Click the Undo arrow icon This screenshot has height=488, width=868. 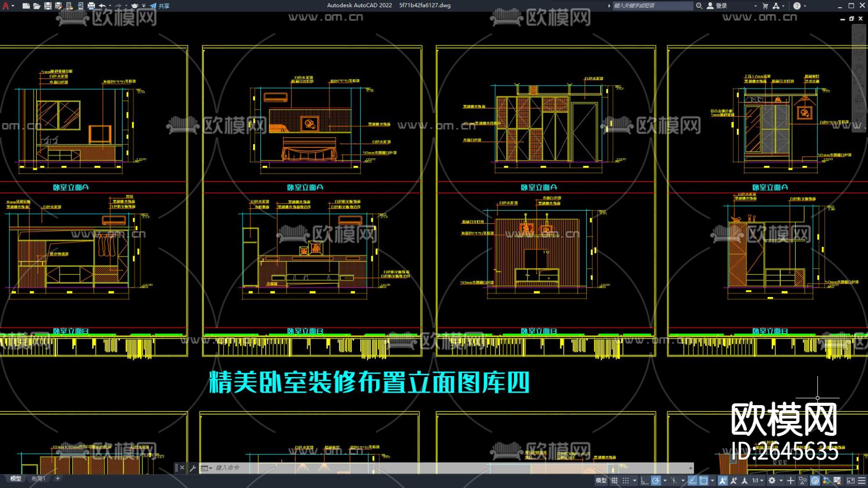tap(102, 6)
